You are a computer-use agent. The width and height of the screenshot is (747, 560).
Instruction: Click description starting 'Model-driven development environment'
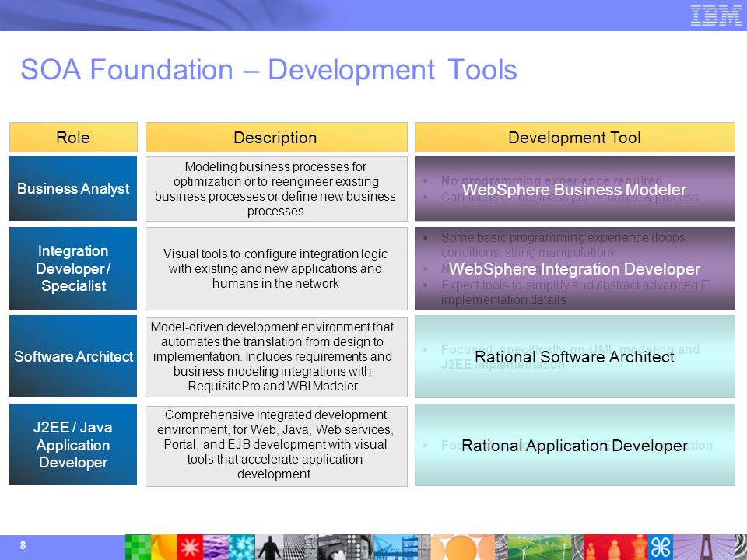pos(276,357)
